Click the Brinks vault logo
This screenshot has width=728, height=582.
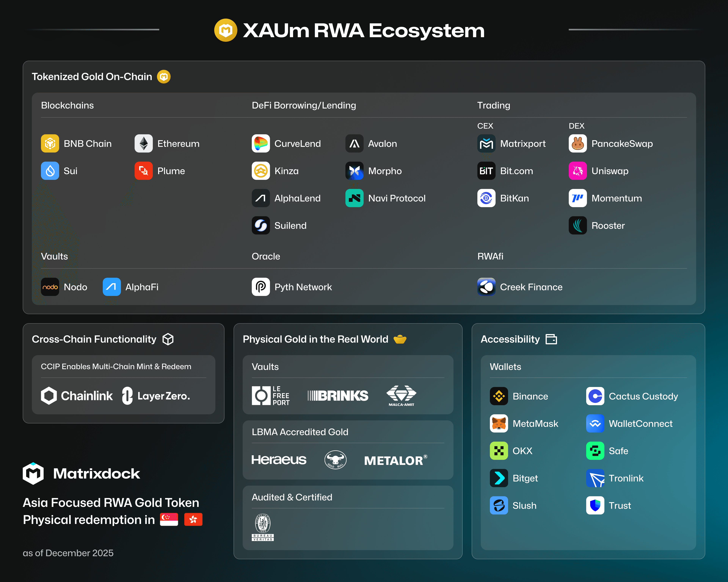(338, 395)
